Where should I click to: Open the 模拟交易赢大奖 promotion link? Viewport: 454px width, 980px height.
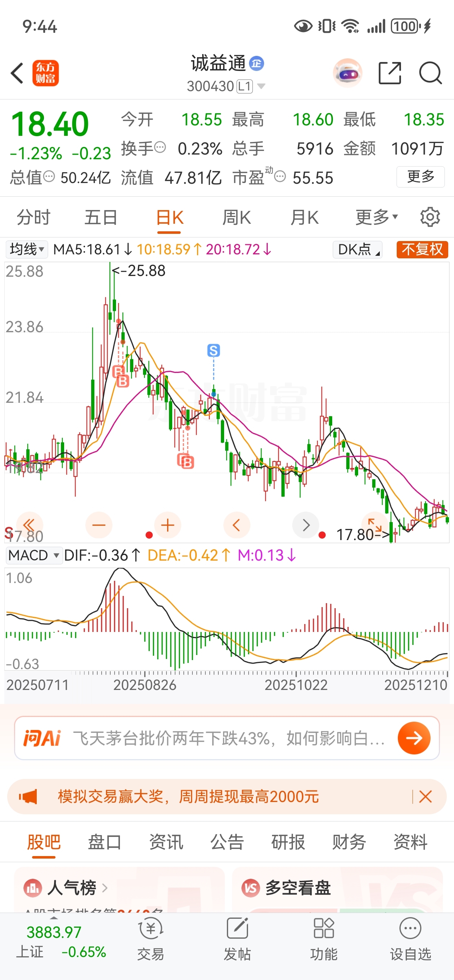[x=188, y=796]
